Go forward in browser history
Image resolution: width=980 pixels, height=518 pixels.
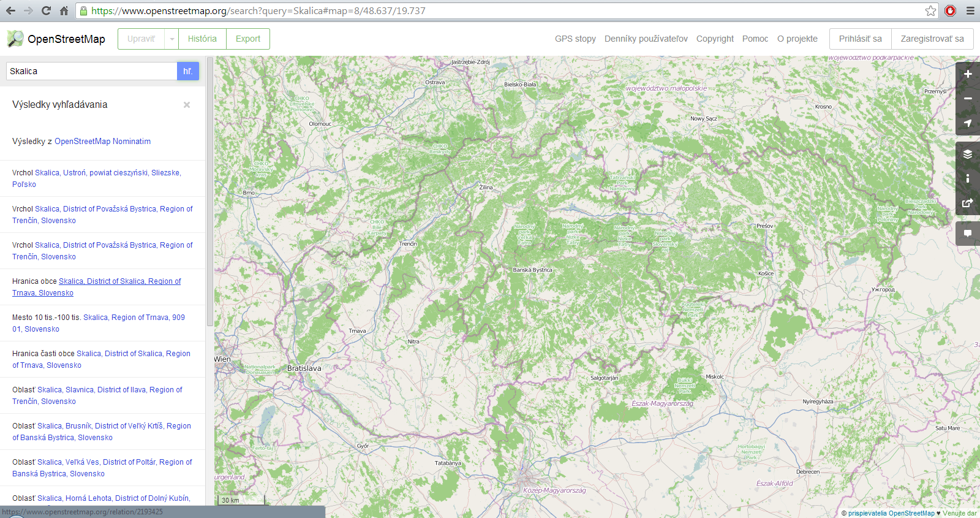pos(28,10)
